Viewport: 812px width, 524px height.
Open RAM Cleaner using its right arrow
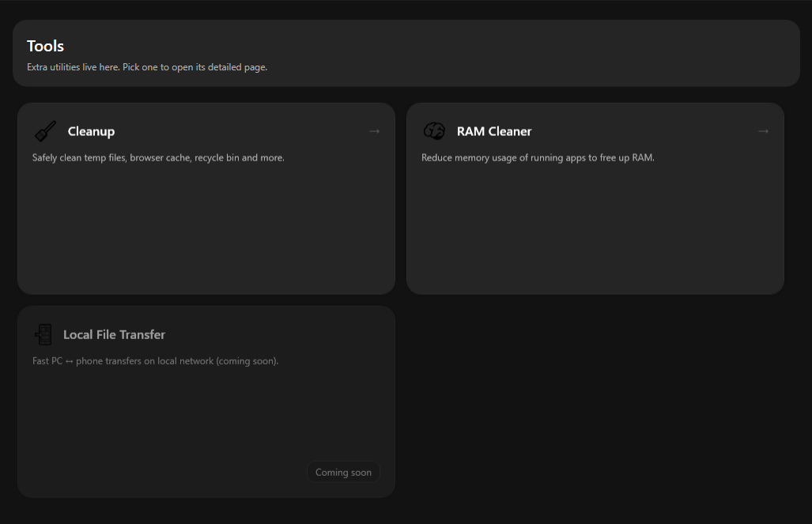pos(763,131)
